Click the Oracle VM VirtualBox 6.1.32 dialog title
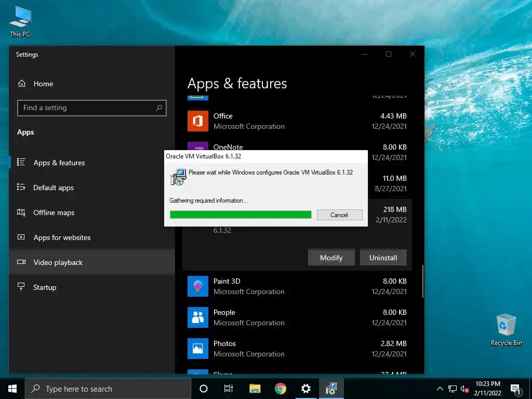The height and width of the screenshot is (399, 532). (x=203, y=156)
